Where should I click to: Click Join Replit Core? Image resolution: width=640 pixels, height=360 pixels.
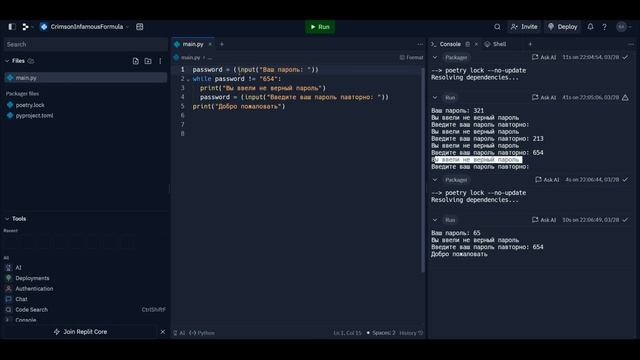(x=80, y=332)
